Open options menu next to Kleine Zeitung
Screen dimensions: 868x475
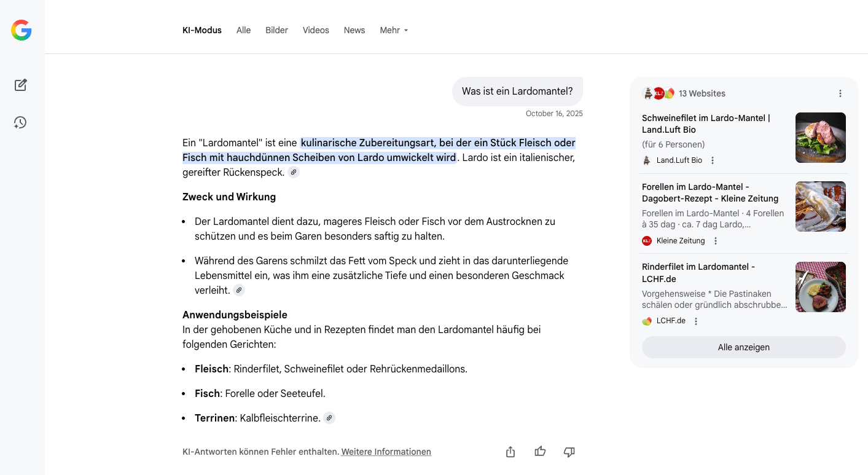(x=715, y=241)
